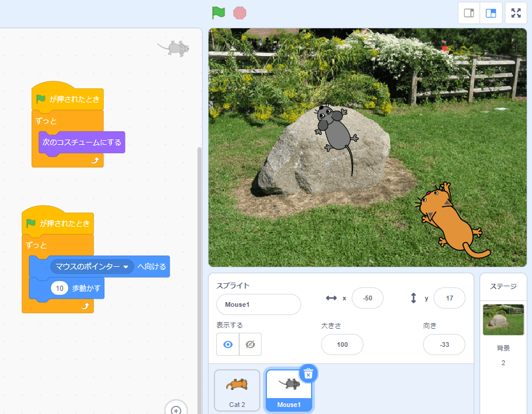This screenshot has width=532, height=414.
Task: Click the vertical arrows y icon
Action: point(413,298)
